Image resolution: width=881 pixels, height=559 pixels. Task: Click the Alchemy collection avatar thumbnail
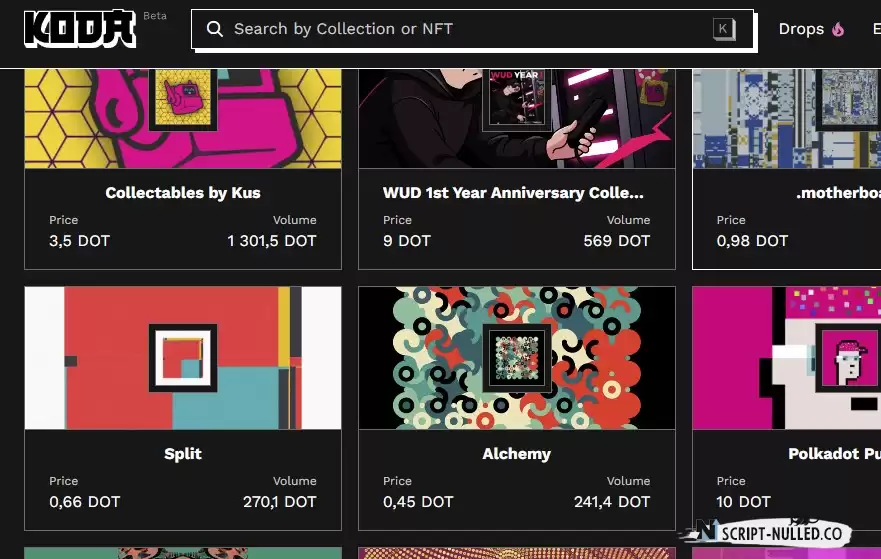click(x=516, y=358)
